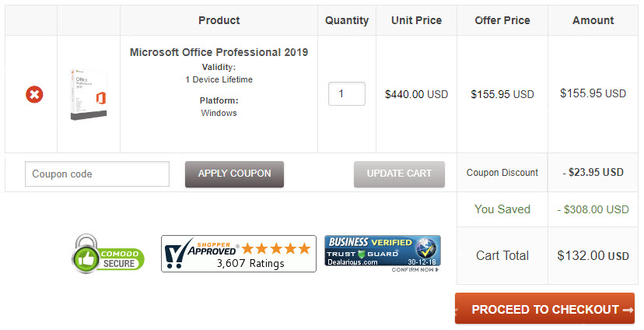Image resolution: width=644 pixels, height=330 pixels.
Task: Click the Trust Guard Business Verified seal
Action: tap(382, 251)
